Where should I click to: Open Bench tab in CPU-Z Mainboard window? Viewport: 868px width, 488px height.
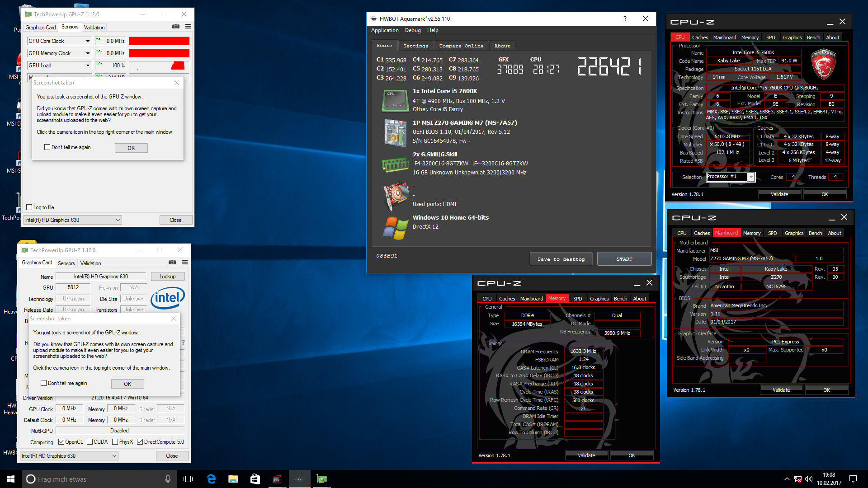(815, 233)
